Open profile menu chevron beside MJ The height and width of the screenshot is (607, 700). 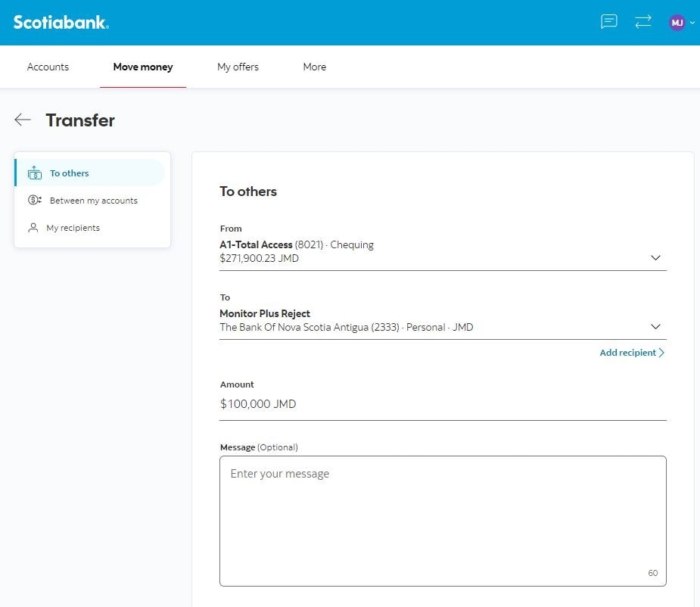click(692, 23)
